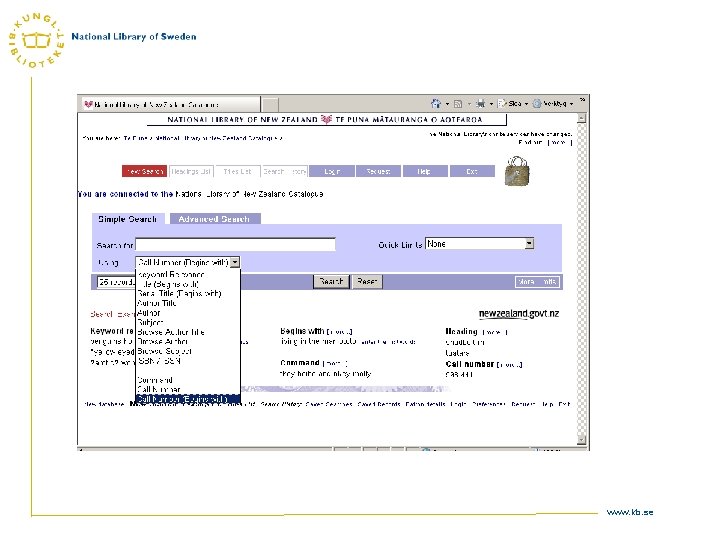Click the RSS feeds icon in toolbar

click(x=458, y=104)
